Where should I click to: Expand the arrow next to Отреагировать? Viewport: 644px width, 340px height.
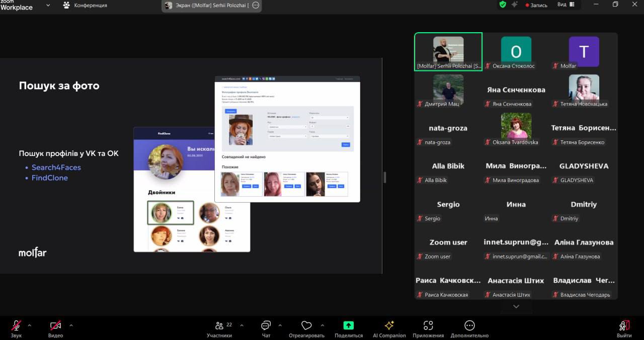tap(322, 325)
